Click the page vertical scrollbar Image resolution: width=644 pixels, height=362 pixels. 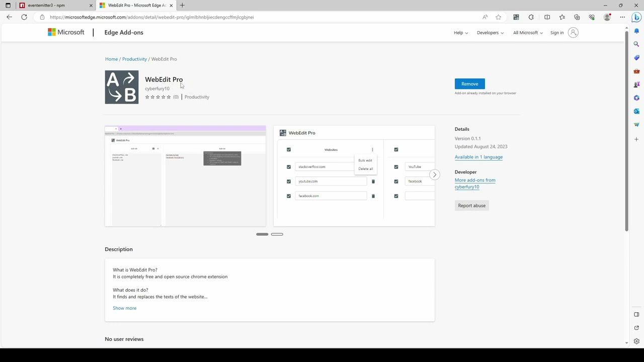click(x=626, y=131)
